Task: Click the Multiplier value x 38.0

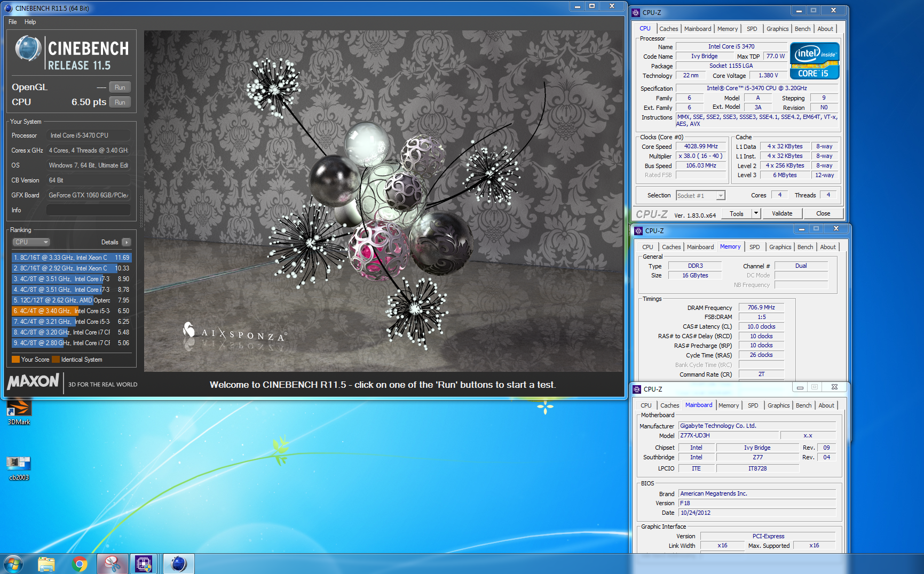Action: (701, 156)
